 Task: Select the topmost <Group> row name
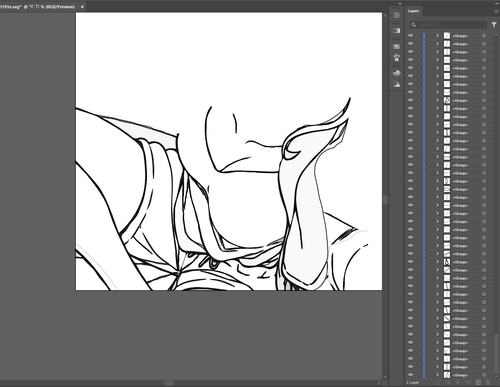(x=460, y=36)
